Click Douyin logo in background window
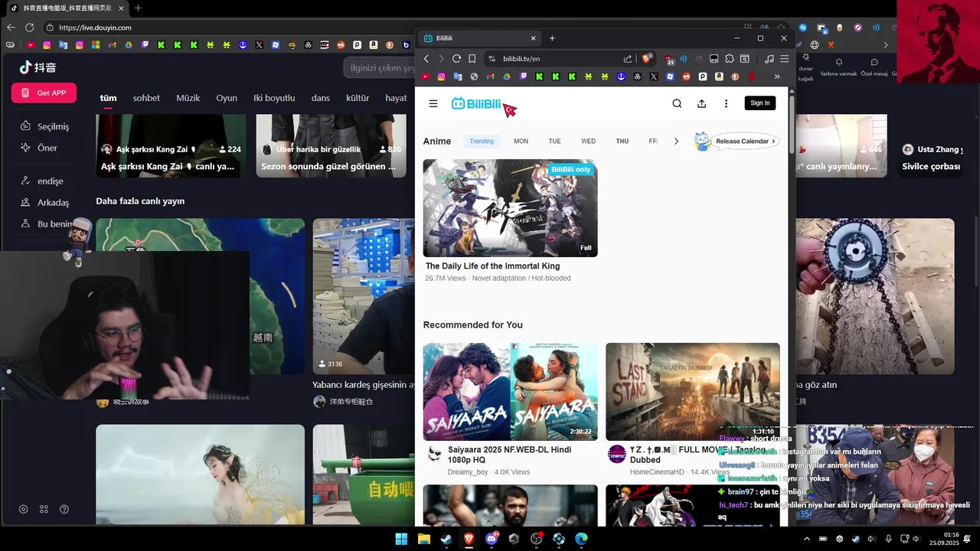The height and width of the screenshot is (551, 980). tap(38, 67)
